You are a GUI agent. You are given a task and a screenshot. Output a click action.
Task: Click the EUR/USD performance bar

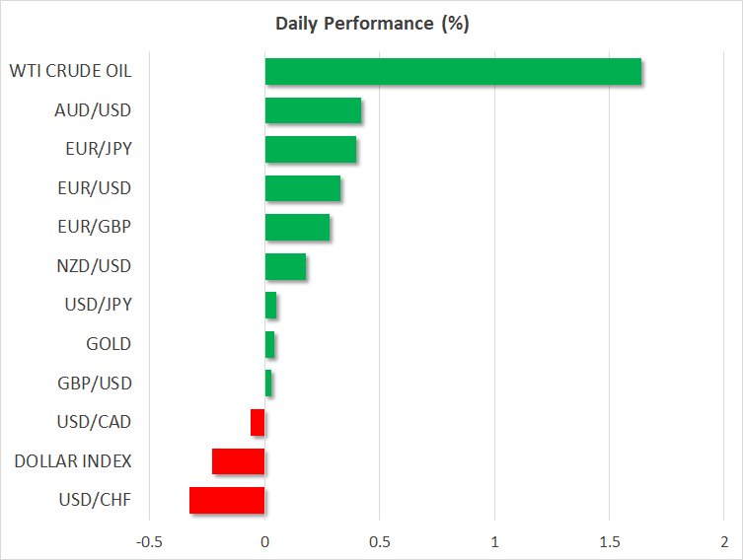point(303,188)
